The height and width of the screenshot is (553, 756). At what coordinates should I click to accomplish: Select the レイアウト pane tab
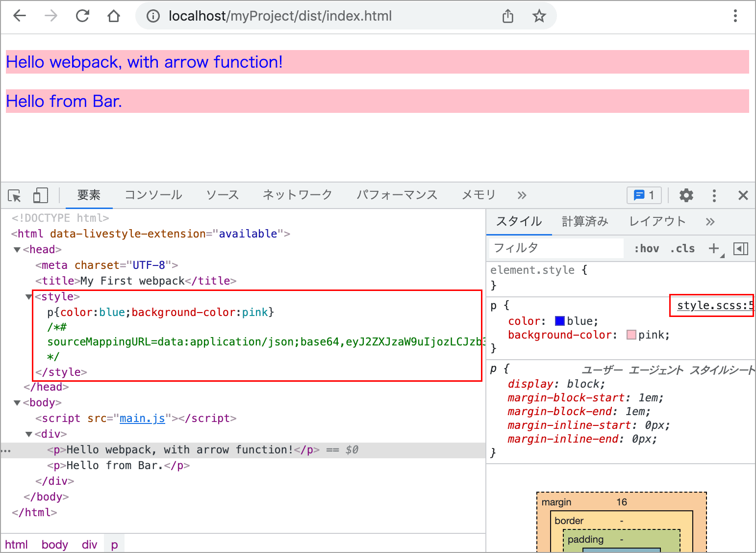tap(657, 222)
